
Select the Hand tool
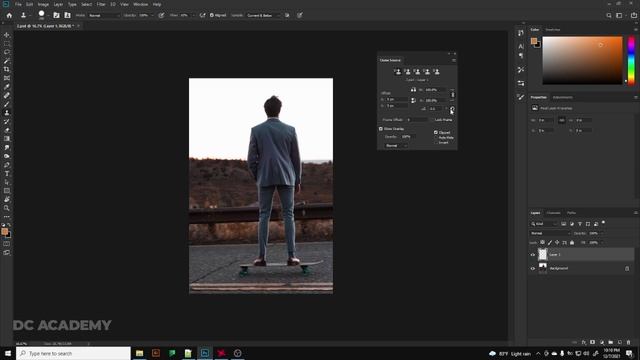7,199
